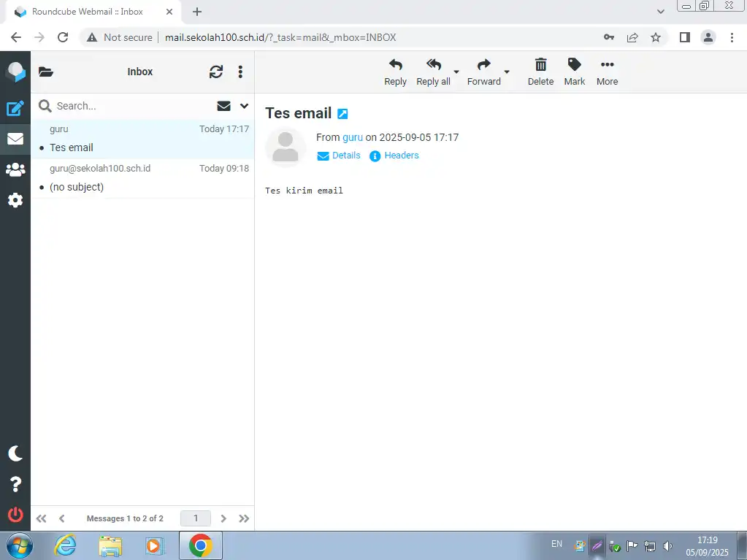The height and width of the screenshot is (560, 747).
Task: Reply to the Tes email message
Action: [396, 72]
